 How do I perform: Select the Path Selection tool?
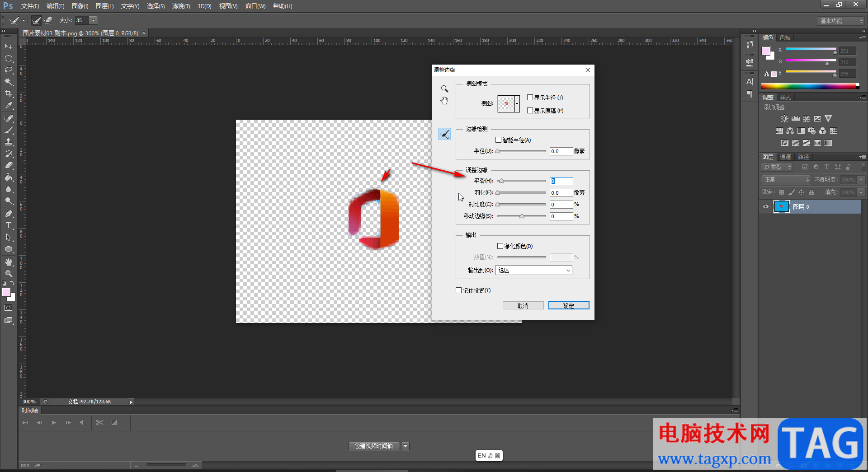[9, 237]
